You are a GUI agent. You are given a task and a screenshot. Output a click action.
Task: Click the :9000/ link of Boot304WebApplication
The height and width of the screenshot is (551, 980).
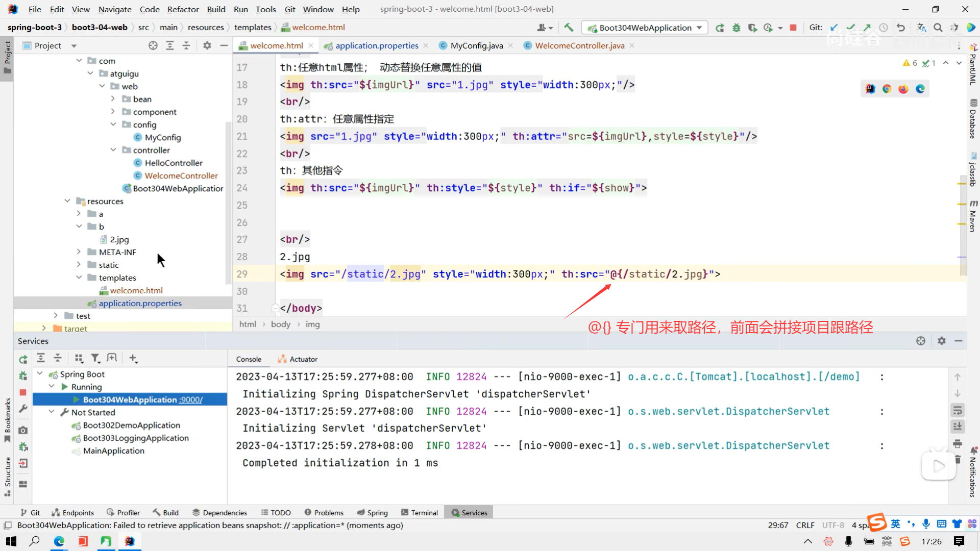click(x=191, y=399)
